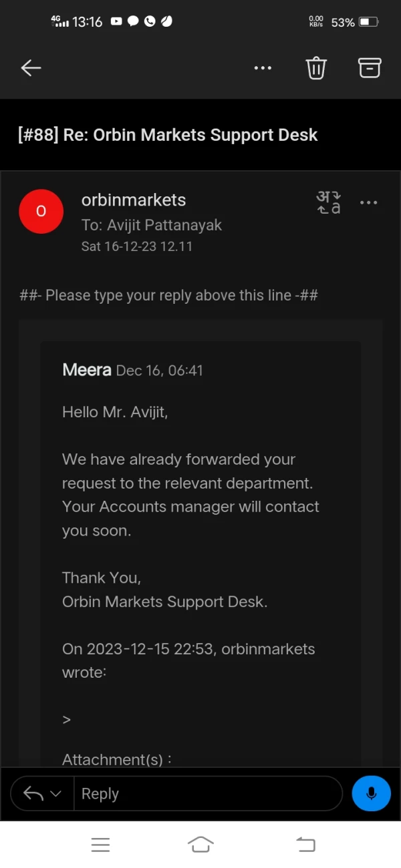Viewport: 401px width, 868px height.
Task: Tap the Attachment(s) label
Action: point(117,759)
